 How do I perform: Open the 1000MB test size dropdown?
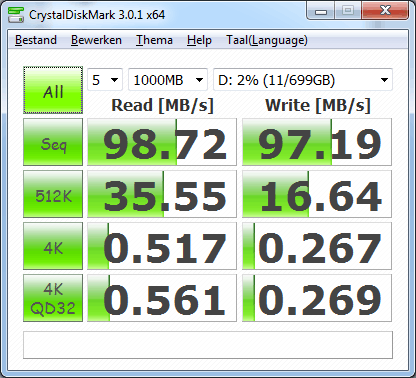coord(168,80)
